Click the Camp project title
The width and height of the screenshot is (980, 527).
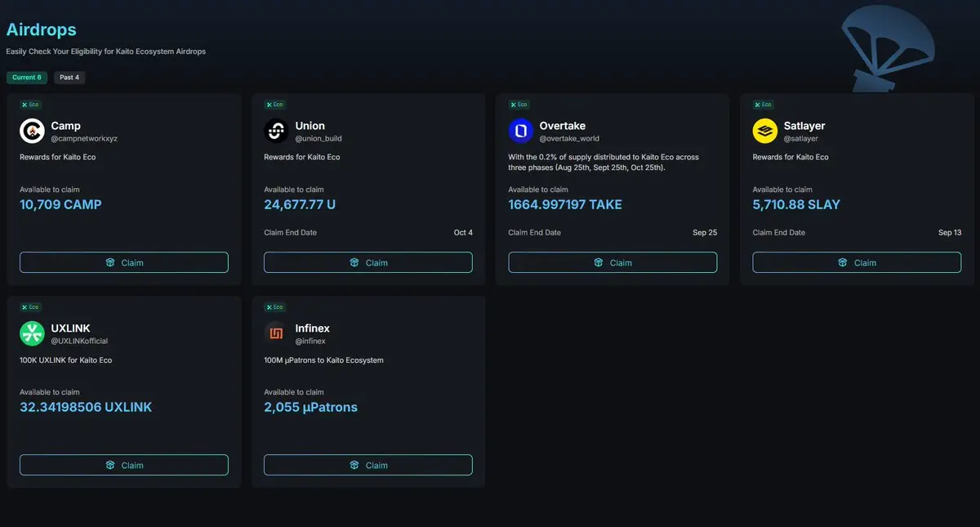pyautogui.click(x=65, y=126)
